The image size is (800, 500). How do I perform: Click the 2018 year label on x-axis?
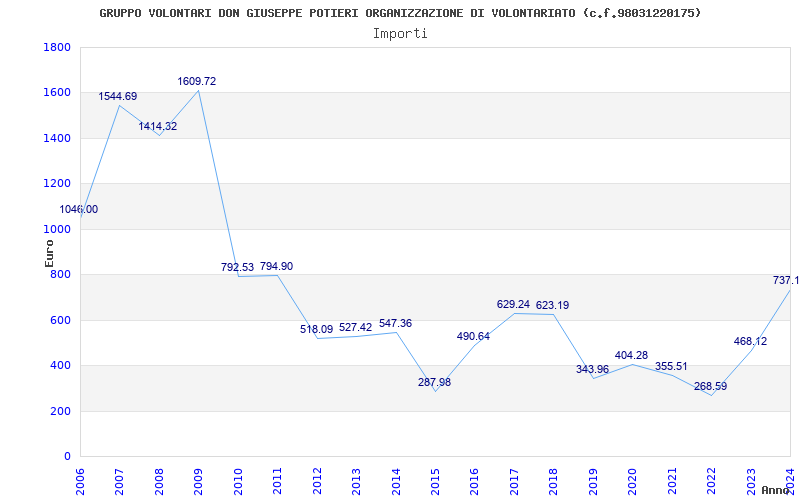pyautogui.click(x=554, y=481)
